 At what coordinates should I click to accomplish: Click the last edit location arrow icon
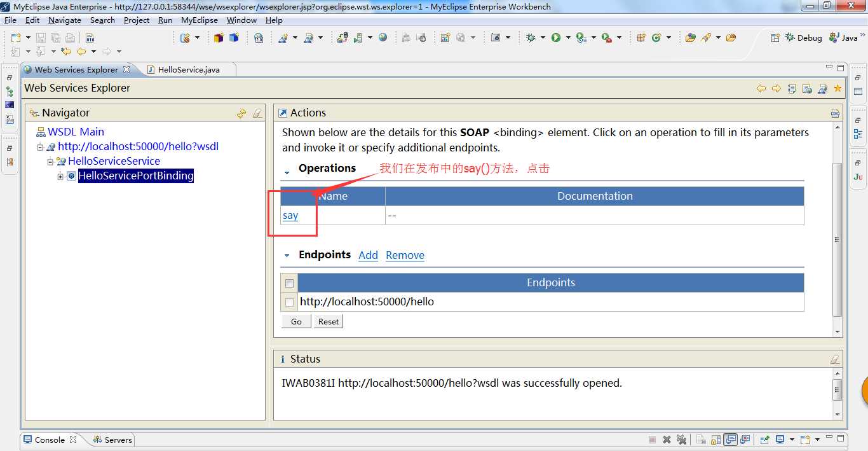[65, 52]
